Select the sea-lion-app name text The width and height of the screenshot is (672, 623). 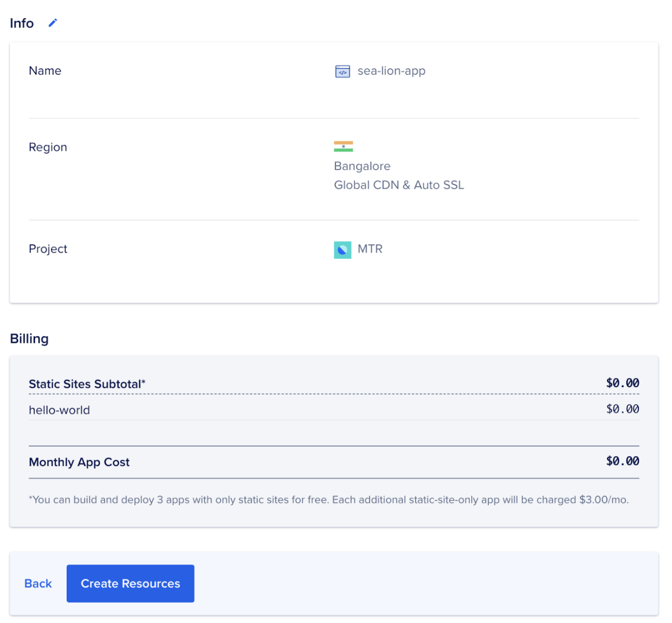(x=392, y=71)
